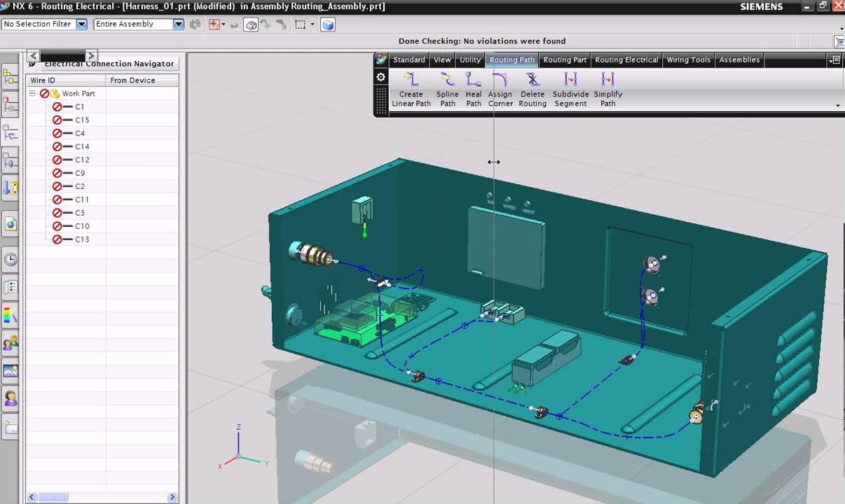Select wire C2 in navigator
Image resolution: width=845 pixels, height=504 pixels.
[80, 186]
